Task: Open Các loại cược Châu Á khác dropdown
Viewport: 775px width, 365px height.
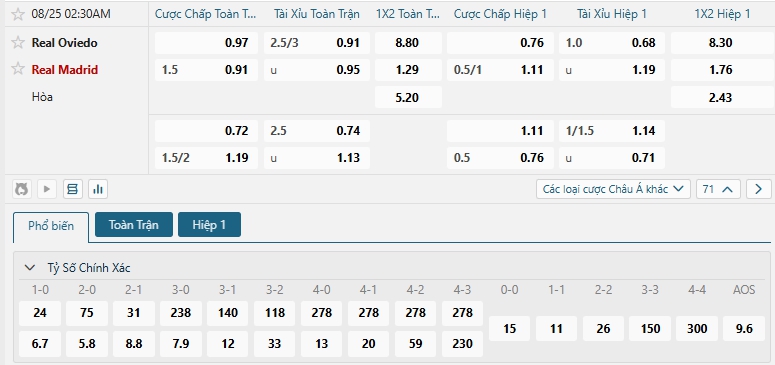Action: pos(613,189)
